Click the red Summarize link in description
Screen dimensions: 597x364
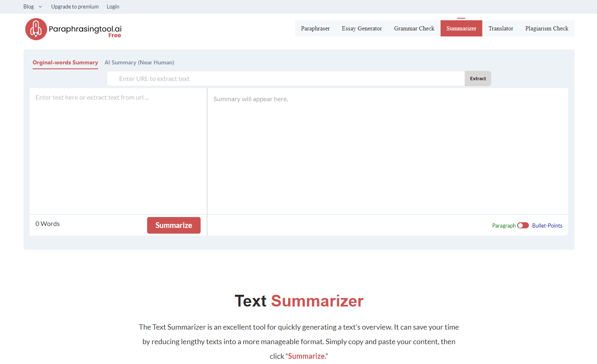[x=306, y=356]
